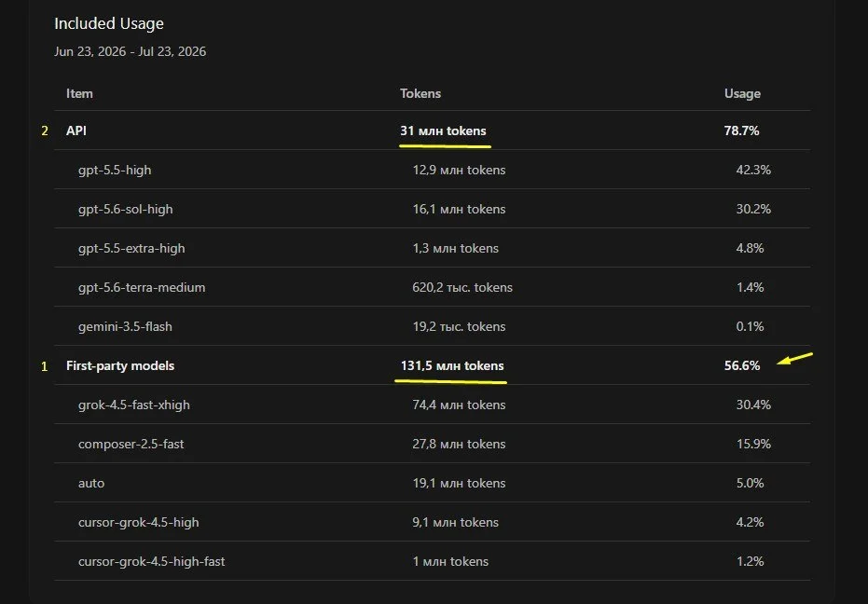Click the 30.2% usage value
The width and height of the screenshot is (868, 604).
tap(753, 210)
